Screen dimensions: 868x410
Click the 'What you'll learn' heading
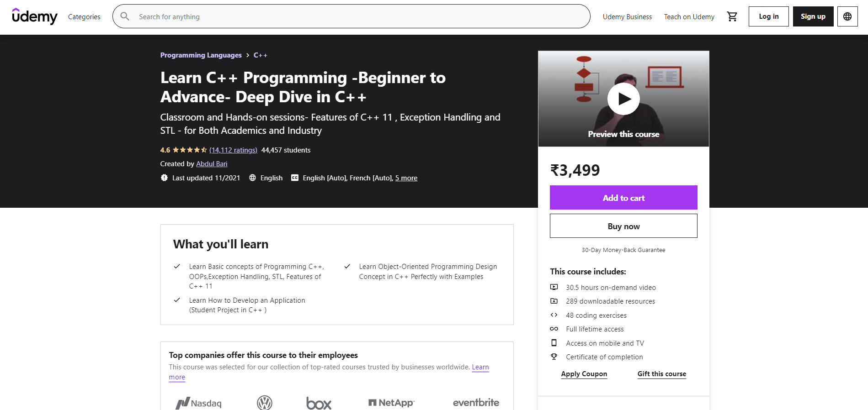click(221, 245)
